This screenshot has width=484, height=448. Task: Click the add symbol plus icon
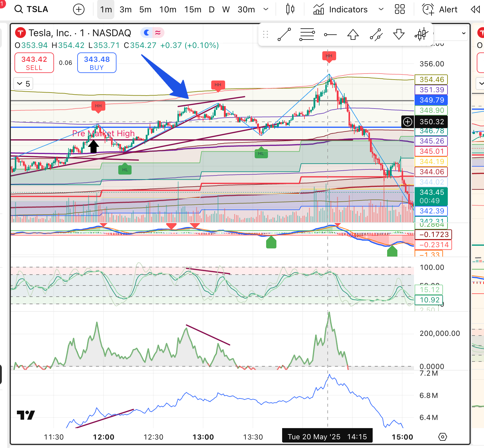coord(79,10)
